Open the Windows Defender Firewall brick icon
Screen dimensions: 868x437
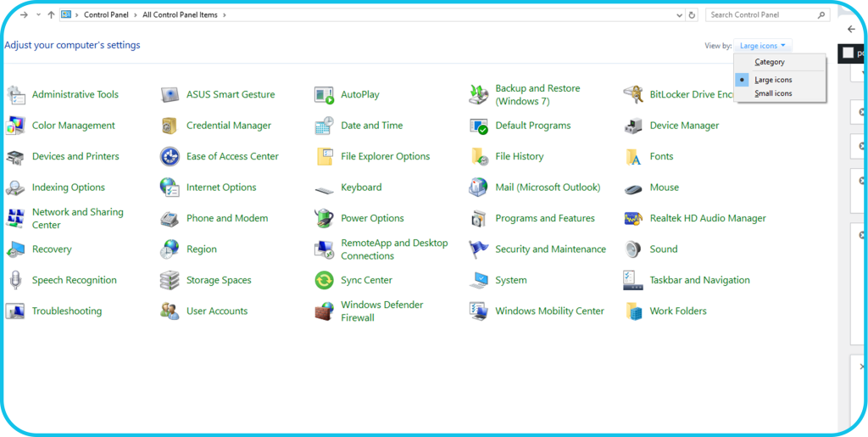pyautogui.click(x=324, y=311)
